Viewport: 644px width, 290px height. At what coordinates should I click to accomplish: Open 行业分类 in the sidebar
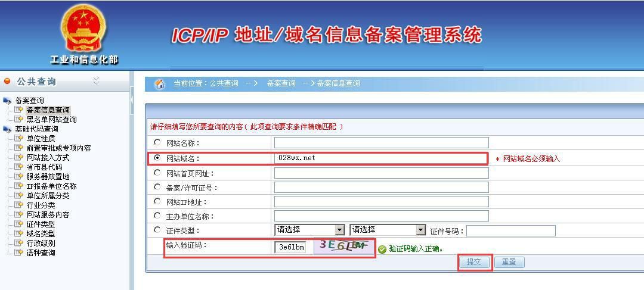[41, 205]
